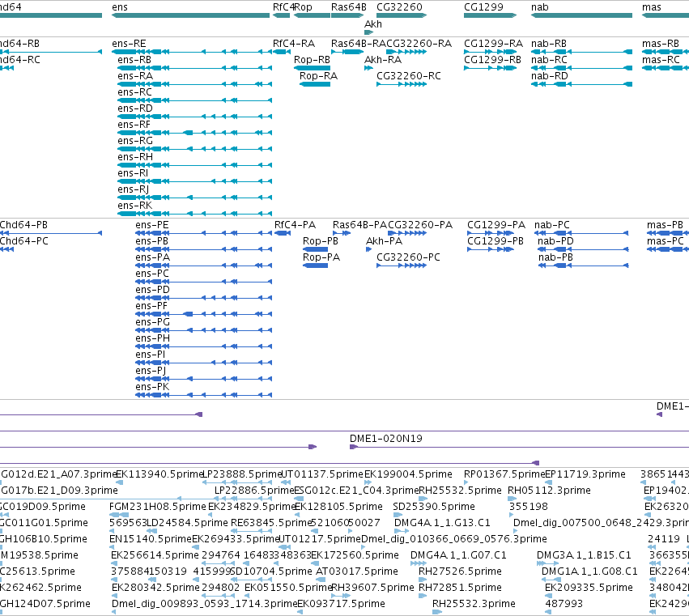
Task: Click EK209335.5prime EST label
Action: coord(589,588)
